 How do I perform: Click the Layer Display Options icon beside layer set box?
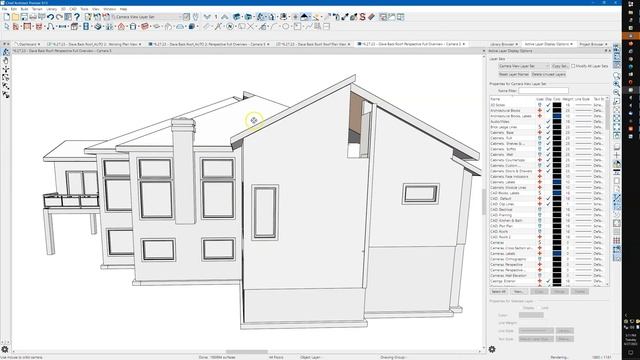[x=187, y=17]
